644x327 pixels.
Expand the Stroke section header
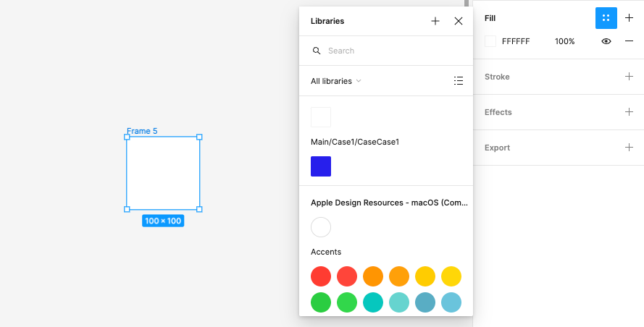pyautogui.click(x=497, y=77)
